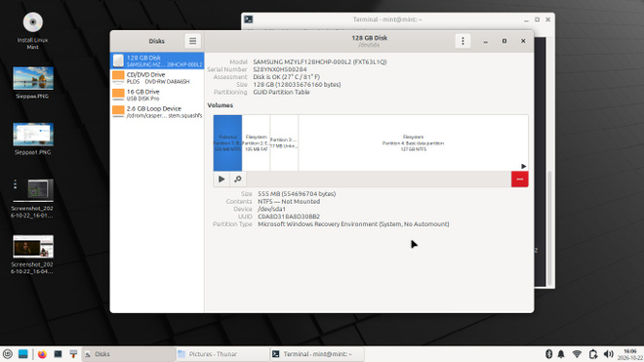Click the Microsoft Windows Recovery Environment partition type
This screenshot has width=644, height=362.
click(353, 224)
